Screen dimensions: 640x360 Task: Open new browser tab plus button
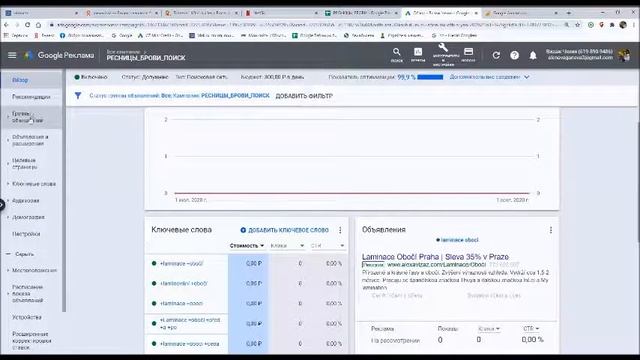tap(569, 13)
